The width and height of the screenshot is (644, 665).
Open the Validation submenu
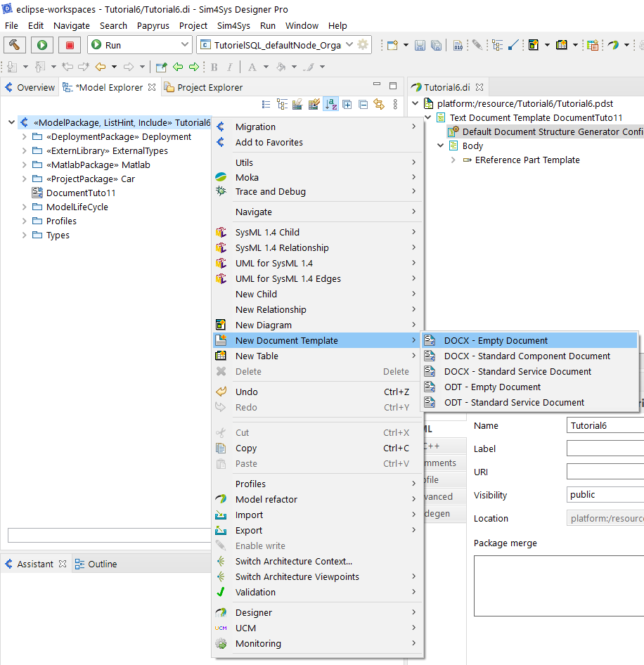pos(317,592)
